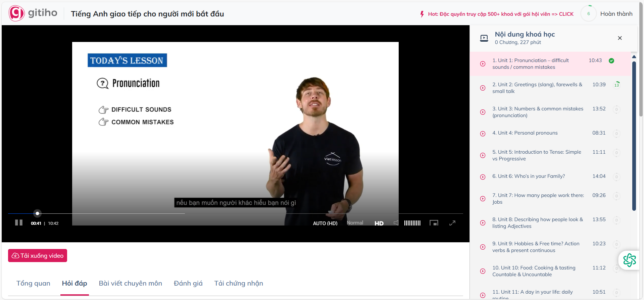Screen dimensions: 644x300
Task: Toggle picture-in-picture video mode
Action: pos(434,223)
